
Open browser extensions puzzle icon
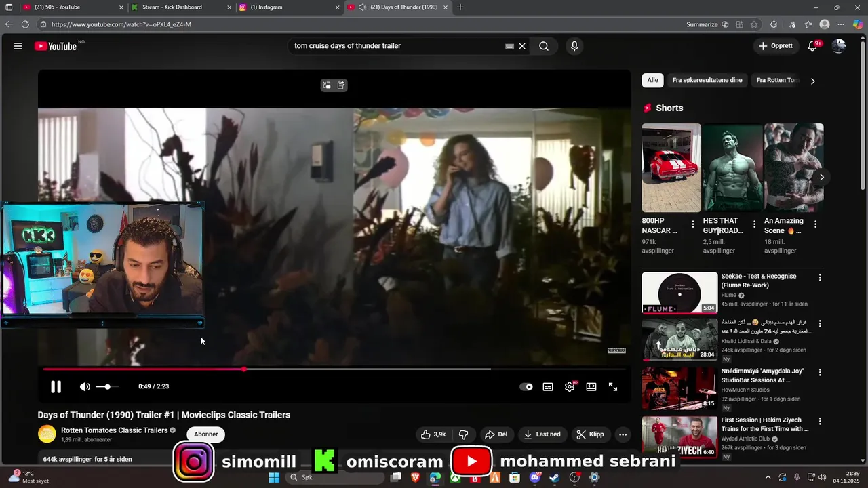pos(774,24)
